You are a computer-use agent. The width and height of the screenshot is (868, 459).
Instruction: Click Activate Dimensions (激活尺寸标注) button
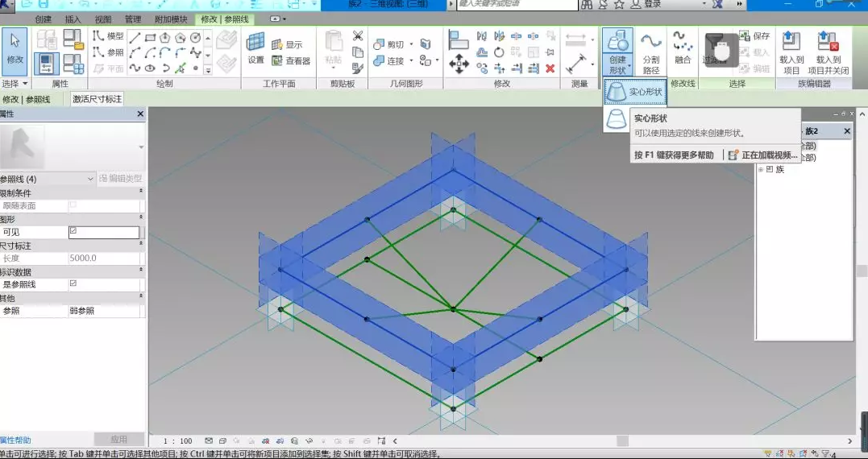point(98,99)
